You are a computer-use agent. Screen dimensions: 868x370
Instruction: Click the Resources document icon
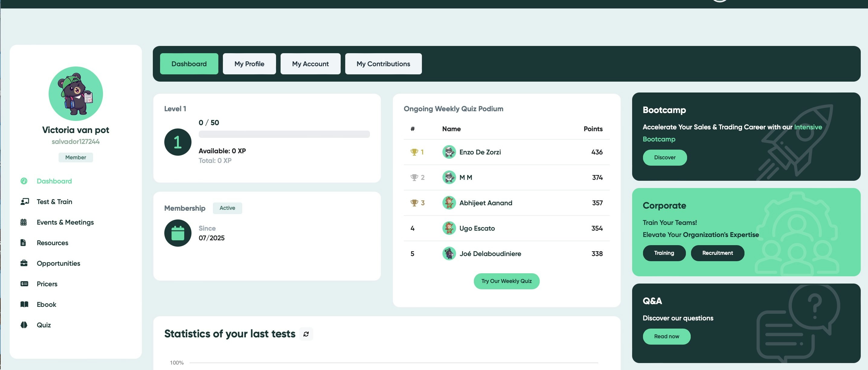tap(23, 243)
